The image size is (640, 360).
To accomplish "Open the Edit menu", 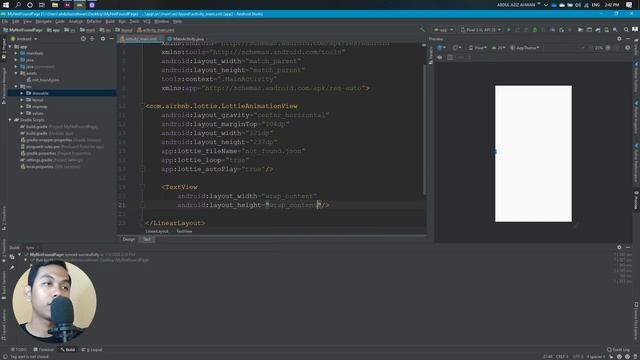I will pos(16,21).
